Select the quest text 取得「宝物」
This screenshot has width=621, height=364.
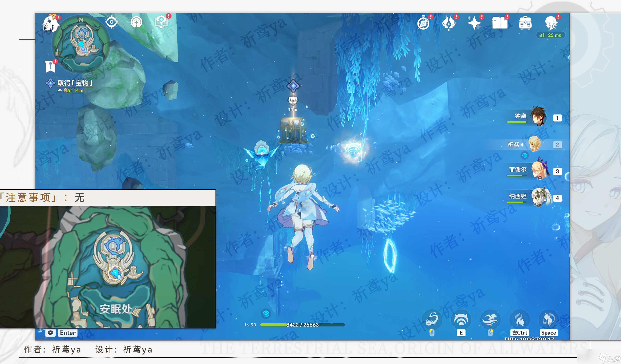point(75,83)
